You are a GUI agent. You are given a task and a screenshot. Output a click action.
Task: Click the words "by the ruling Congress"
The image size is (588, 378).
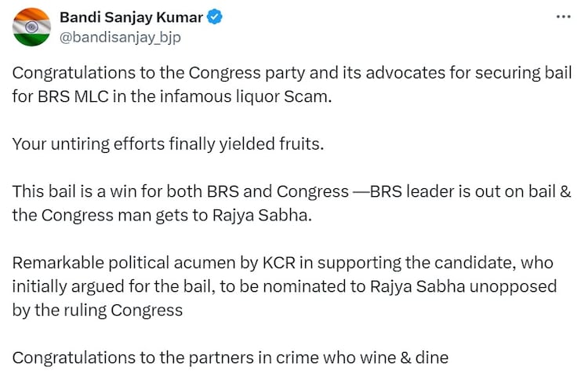coord(98,309)
